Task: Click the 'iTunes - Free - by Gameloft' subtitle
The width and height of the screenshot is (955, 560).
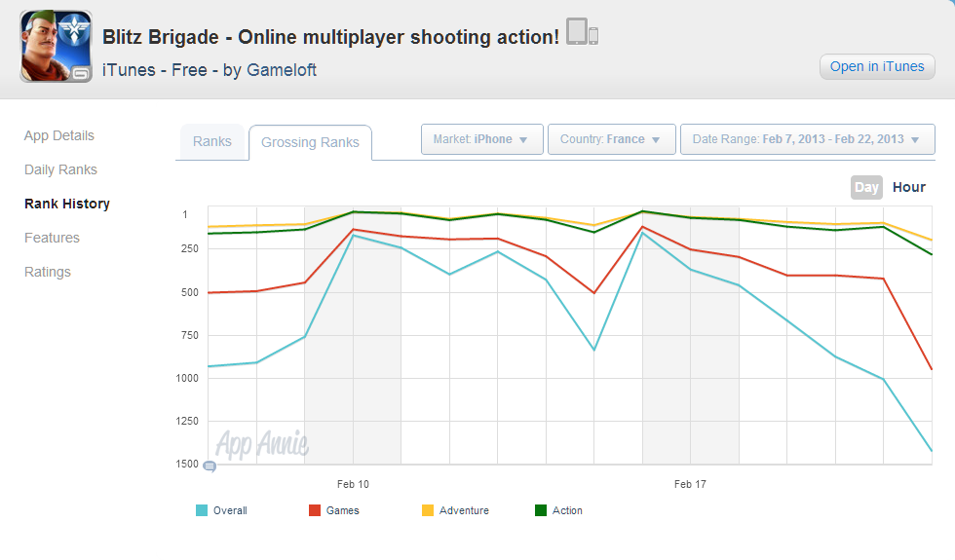Action: tap(210, 70)
